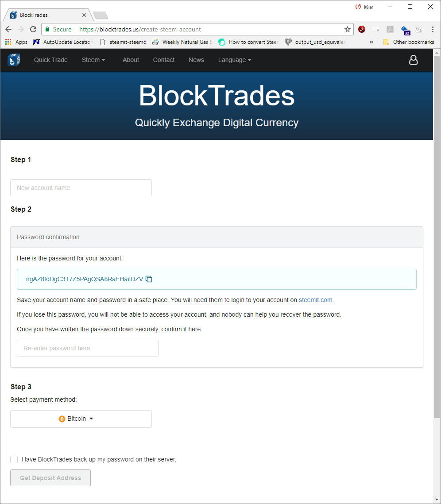Go to Quick Trade page
The width and height of the screenshot is (441, 504).
click(51, 60)
